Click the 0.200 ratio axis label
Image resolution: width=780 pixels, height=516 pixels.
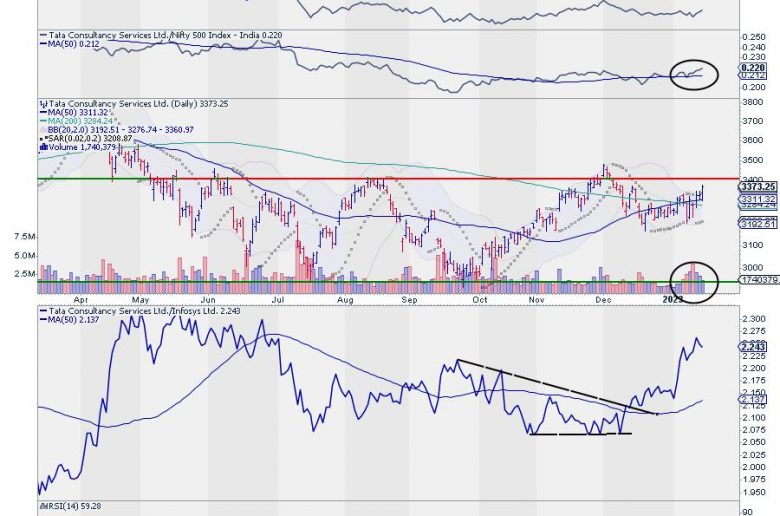click(754, 87)
